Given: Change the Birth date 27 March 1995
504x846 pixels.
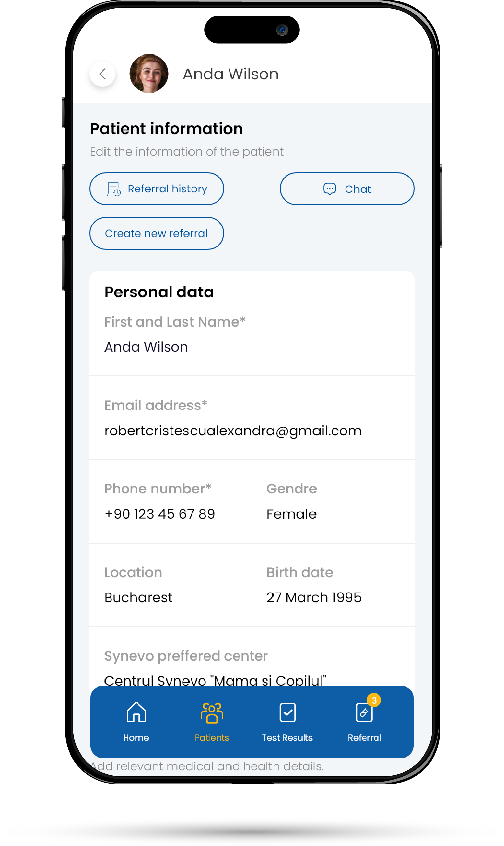Looking at the screenshot, I should (x=314, y=597).
